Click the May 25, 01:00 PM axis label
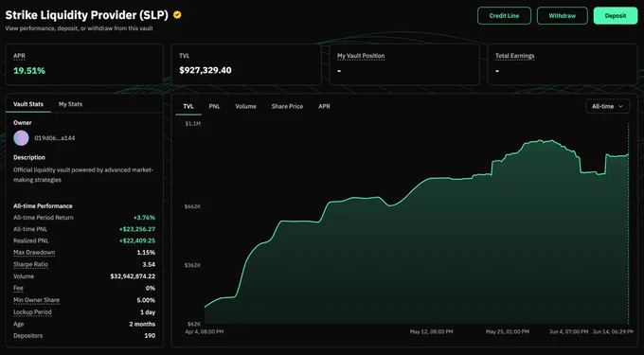This screenshot has width=644, height=355. point(508,331)
